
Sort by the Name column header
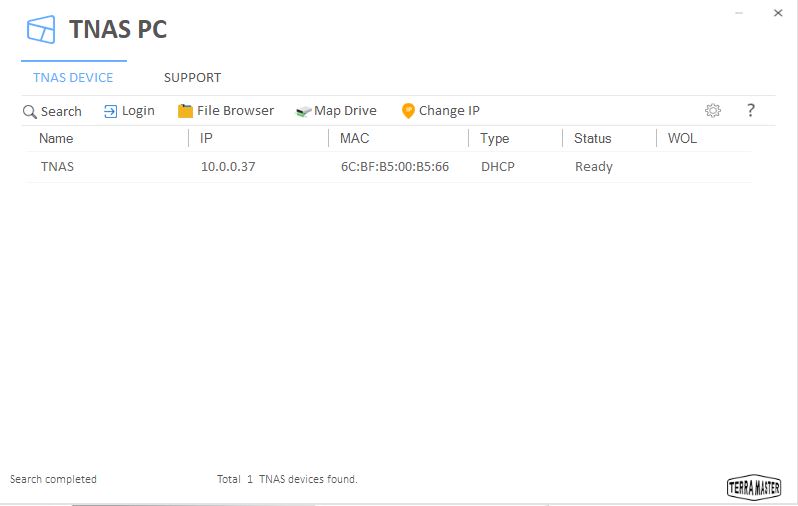click(x=56, y=138)
